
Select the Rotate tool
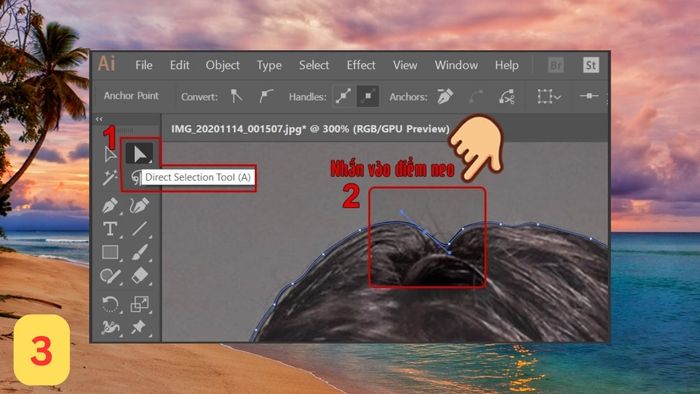[110, 304]
